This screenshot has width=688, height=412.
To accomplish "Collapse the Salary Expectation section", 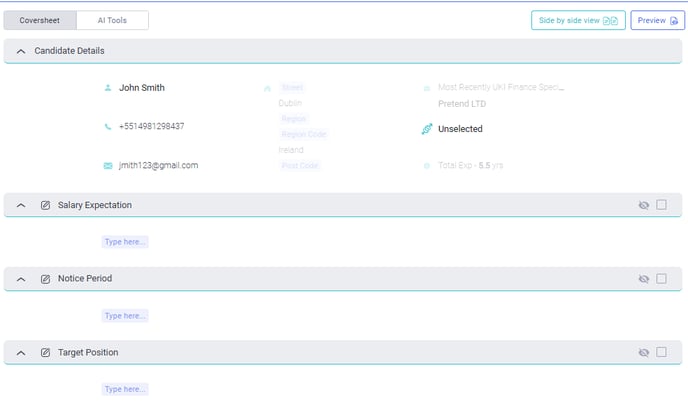I will 21,205.
